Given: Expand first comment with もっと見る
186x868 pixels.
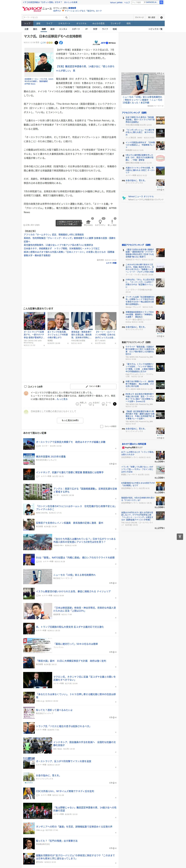Looking at the screenshot, I should click(x=62, y=399).
